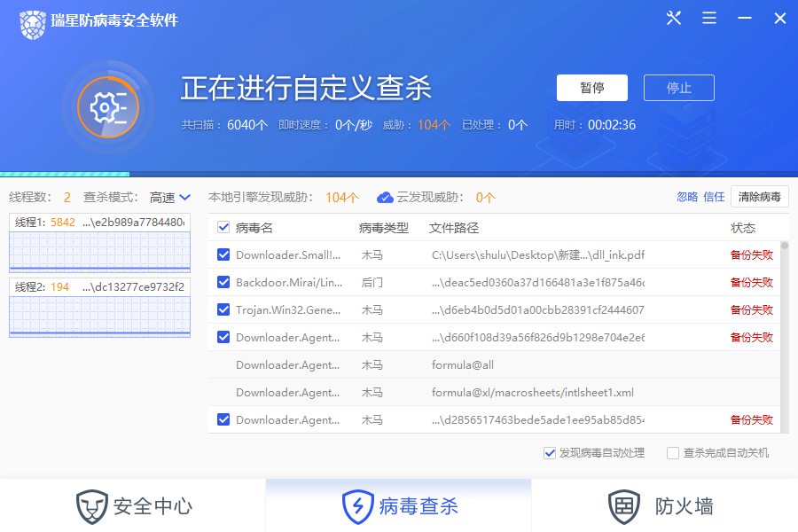Stop the scan with 停止 button
This screenshot has width=798, height=532.
[679, 88]
